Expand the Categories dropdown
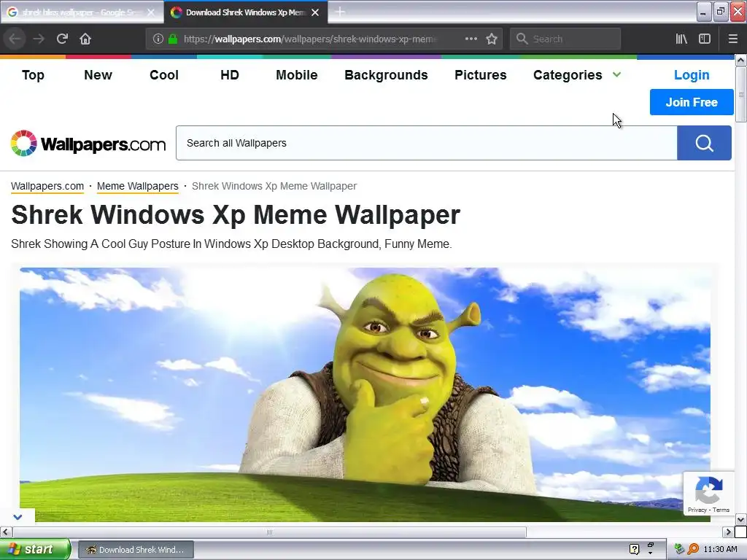The image size is (747, 560). point(616,74)
